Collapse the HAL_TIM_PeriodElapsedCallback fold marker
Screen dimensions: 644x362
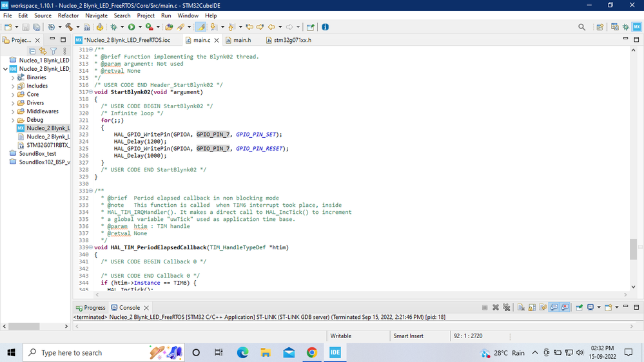pos(91,247)
